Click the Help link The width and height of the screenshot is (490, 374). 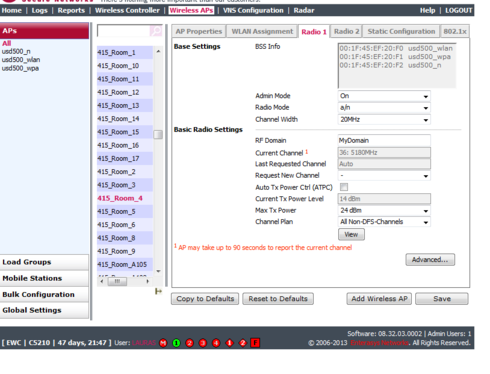tap(427, 10)
